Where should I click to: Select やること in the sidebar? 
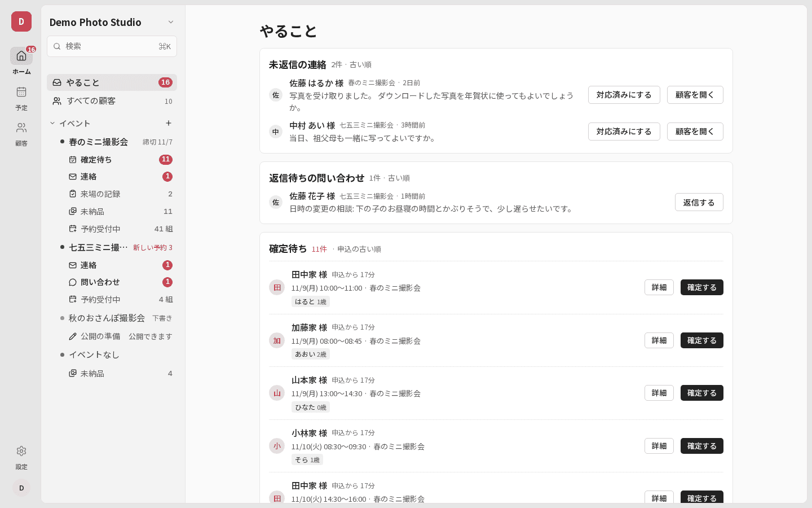coord(112,82)
